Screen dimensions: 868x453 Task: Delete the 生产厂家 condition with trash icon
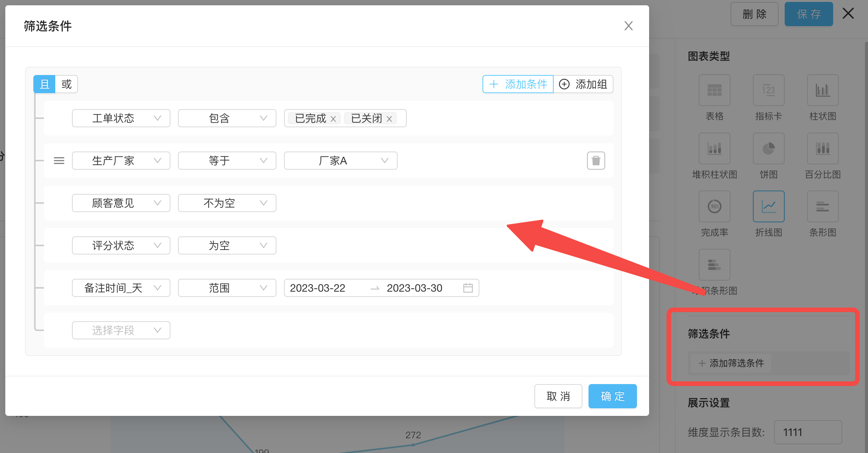[x=596, y=161]
